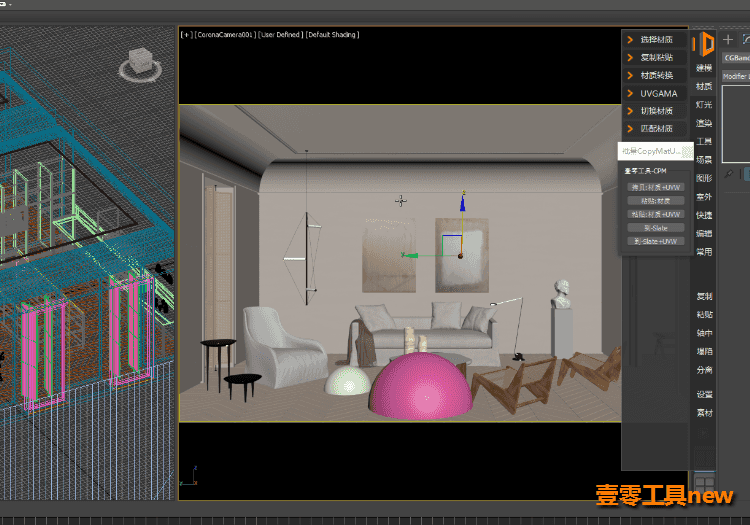The height and width of the screenshot is (525, 750).
Task: Click the 批量CopyMatU tooltip label
Action: [655, 151]
